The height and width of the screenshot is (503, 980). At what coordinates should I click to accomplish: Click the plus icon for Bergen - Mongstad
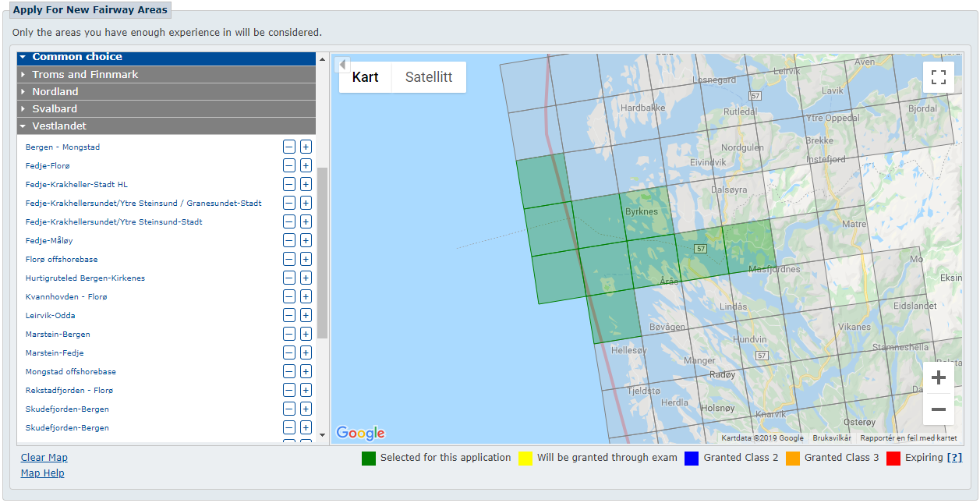click(x=306, y=147)
